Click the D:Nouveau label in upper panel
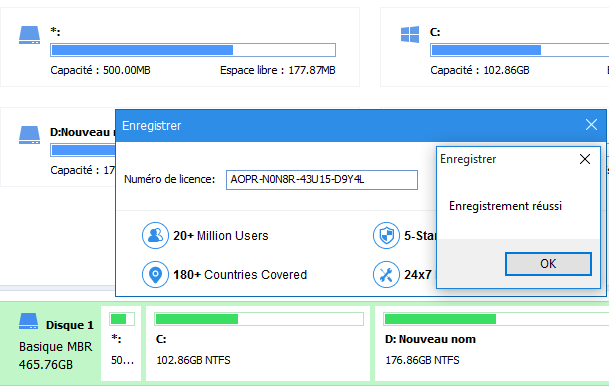Image resolution: width=609 pixels, height=391 pixels. point(82,132)
